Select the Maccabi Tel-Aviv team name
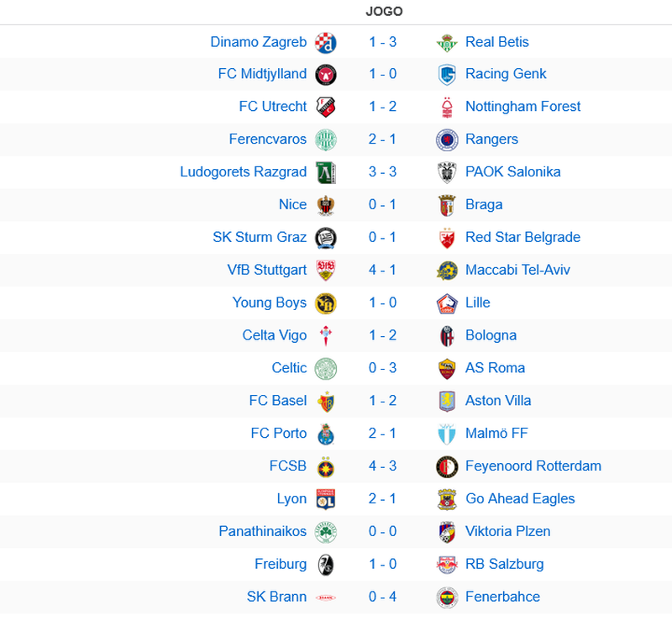Screen dimensions: 672x621 click(x=517, y=270)
